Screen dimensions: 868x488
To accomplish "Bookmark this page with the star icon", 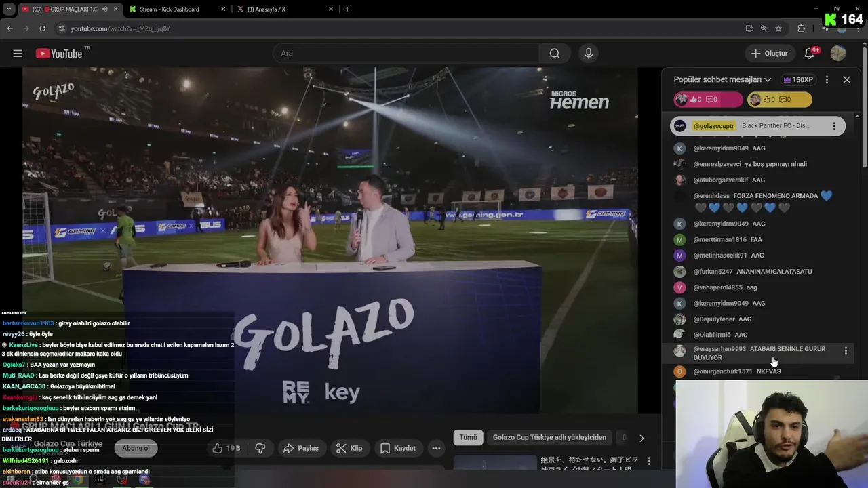I will (x=778, y=28).
